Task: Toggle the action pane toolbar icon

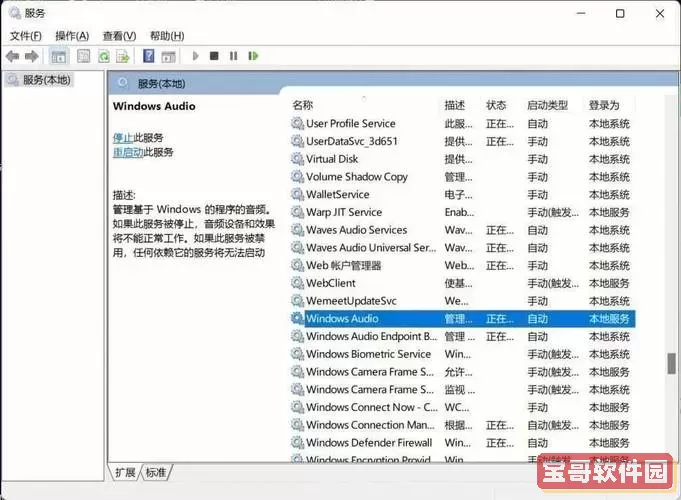Action: coord(169,56)
